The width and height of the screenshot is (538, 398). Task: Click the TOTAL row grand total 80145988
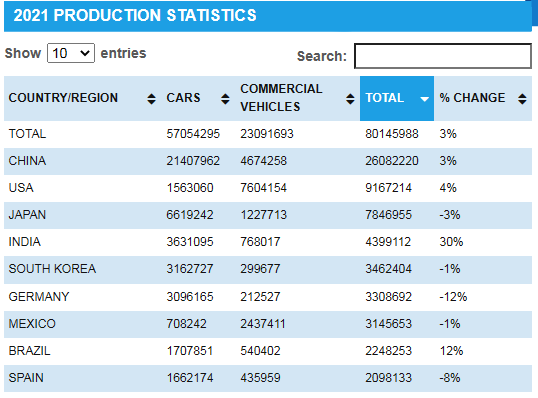point(391,134)
